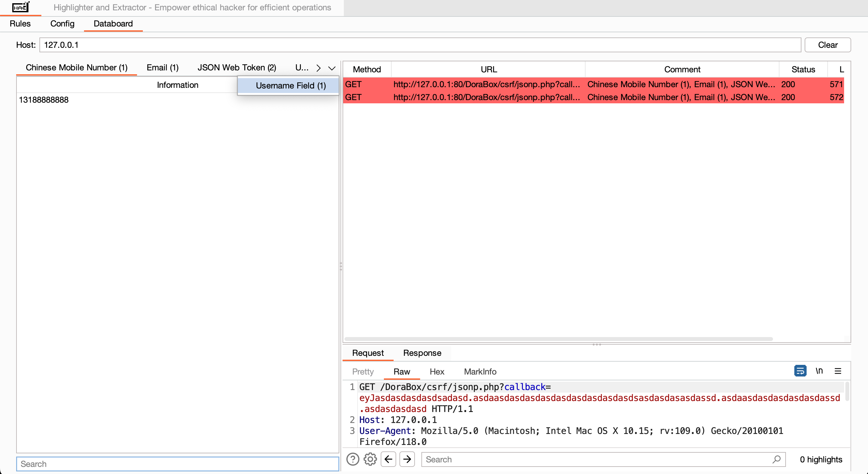Screen dimensions: 868x474
Task: Select the JSON Web Token (2) tab
Action: coord(237,68)
